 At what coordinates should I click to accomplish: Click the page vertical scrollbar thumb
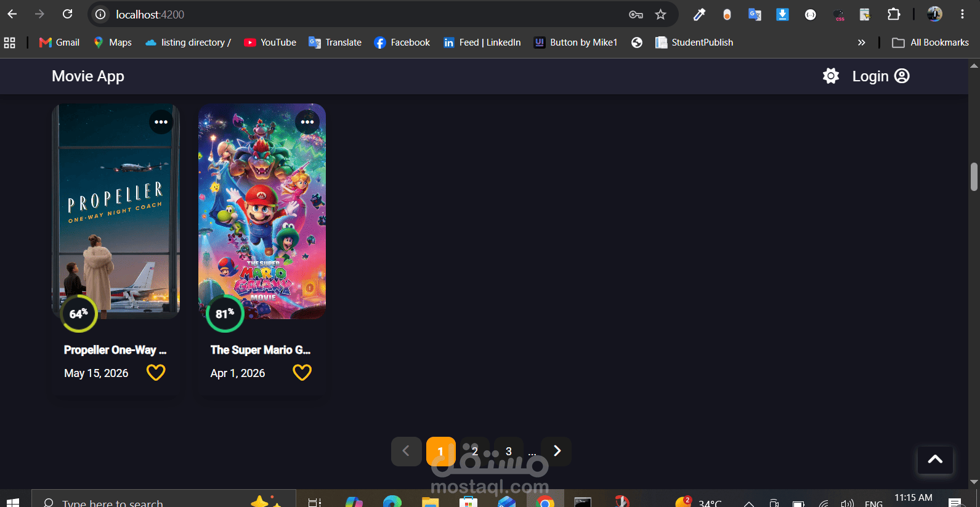974,177
